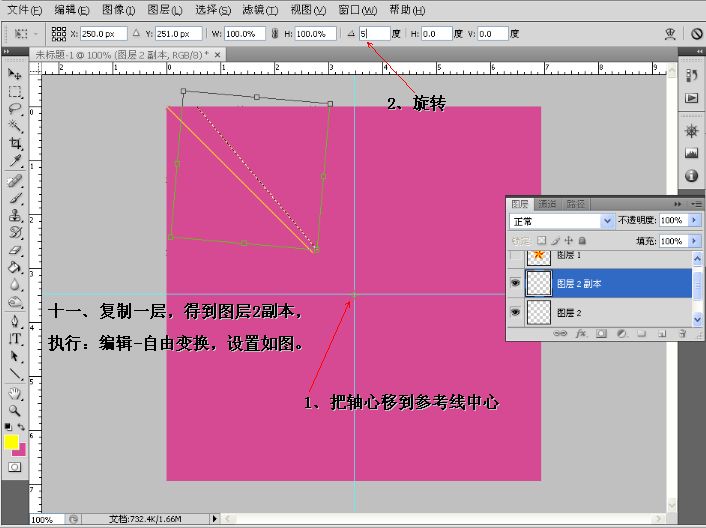The image size is (706, 528).
Task: Toggle Quick Mask mode
Action: pyautogui.click(x=14, y=467)
